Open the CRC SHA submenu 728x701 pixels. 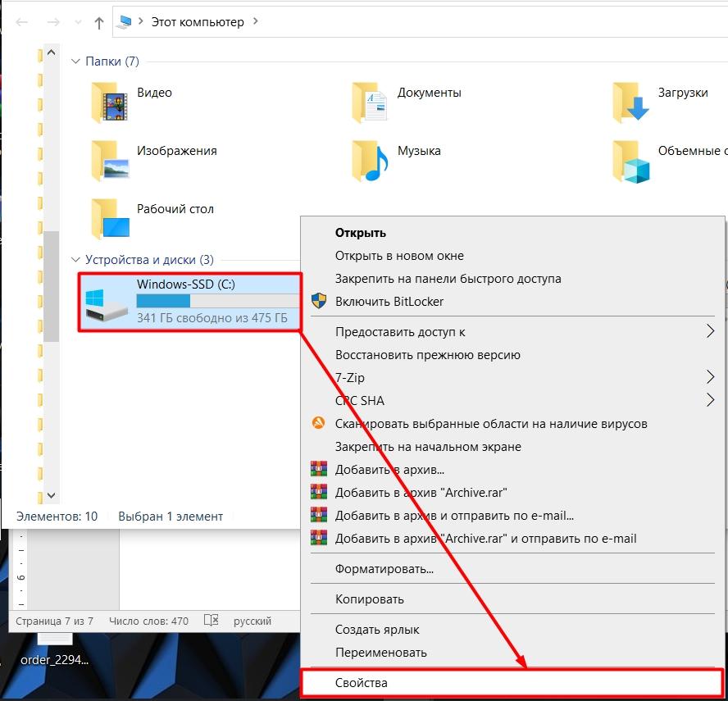pyautogui.click(x=513, y=401)
